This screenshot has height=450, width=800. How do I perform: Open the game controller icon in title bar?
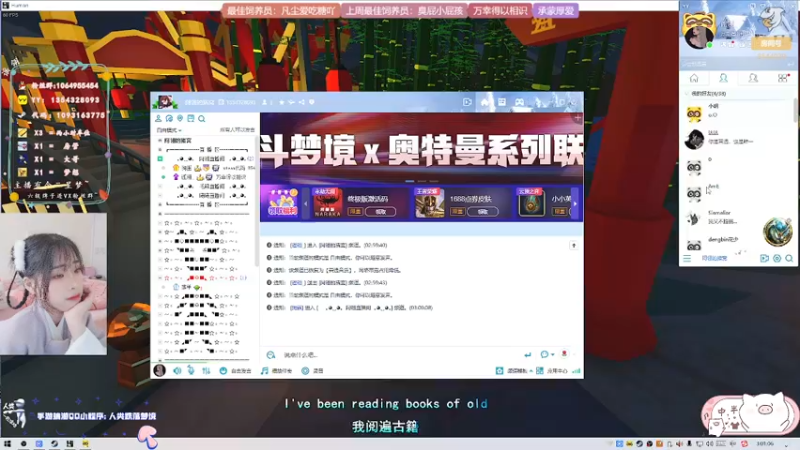pyautogui.click(x=519, y=102)
